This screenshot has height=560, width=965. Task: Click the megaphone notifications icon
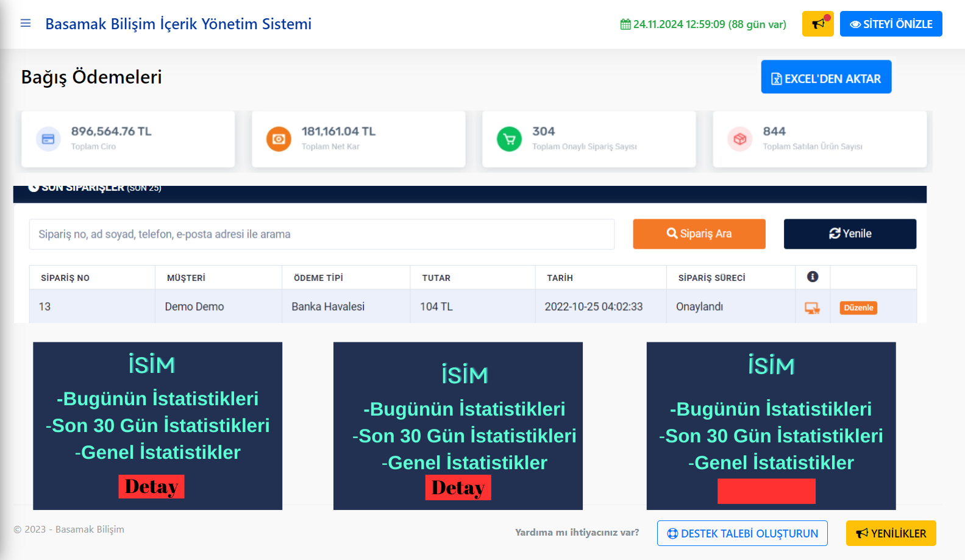[x=817, y=24]
